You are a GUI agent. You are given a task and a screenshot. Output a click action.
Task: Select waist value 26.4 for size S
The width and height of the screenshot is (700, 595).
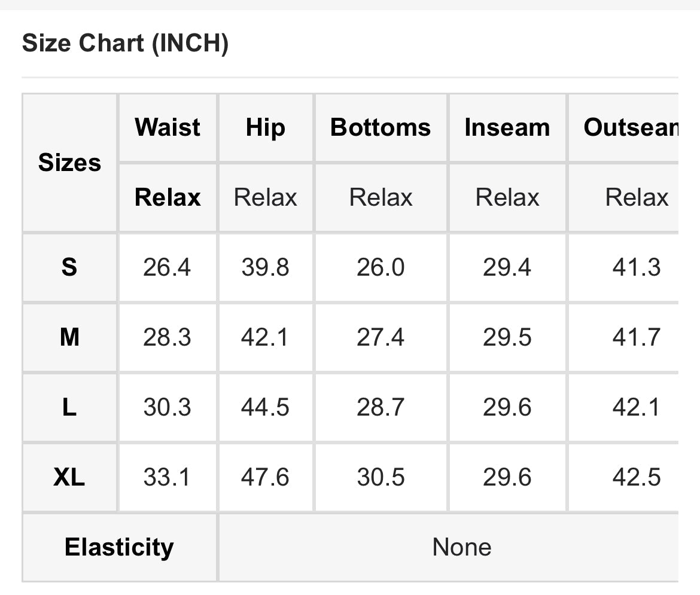coord(167,267)
